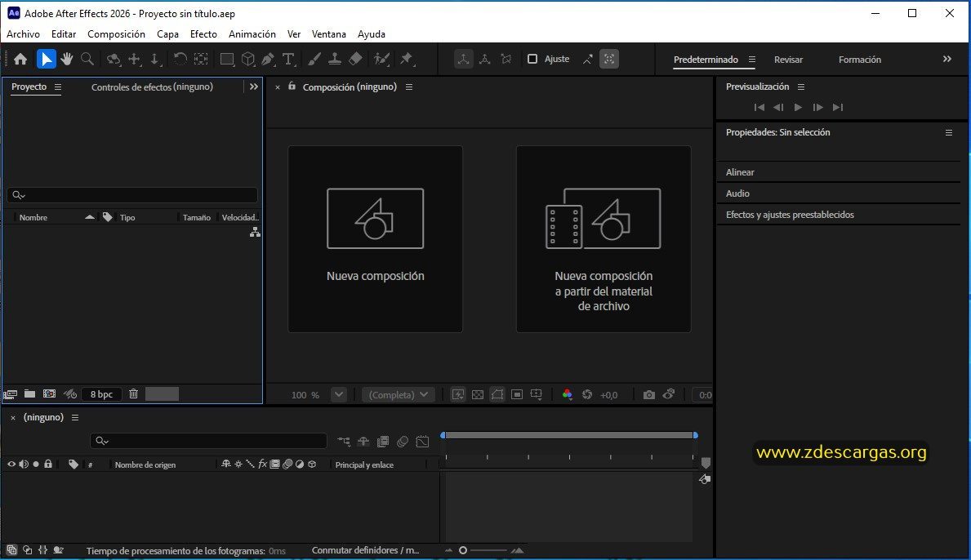Select the Orbit camera tool
Screen dimensions: 971x560
(114, 59)
